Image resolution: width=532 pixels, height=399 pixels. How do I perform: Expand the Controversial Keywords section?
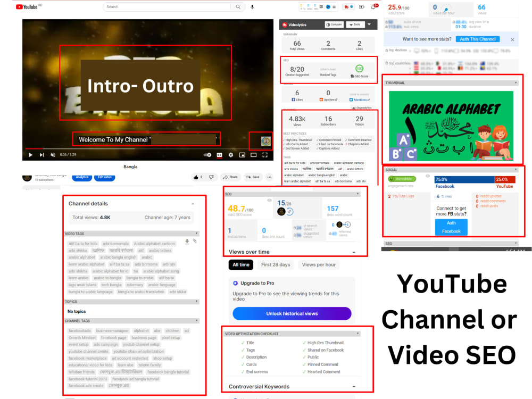[x=354, y=386]
